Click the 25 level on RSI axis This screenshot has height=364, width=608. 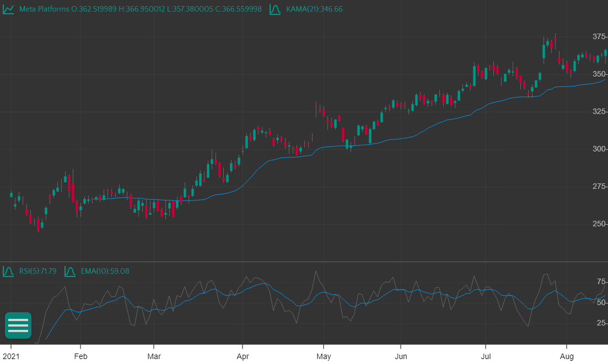(x=601, y=323)
